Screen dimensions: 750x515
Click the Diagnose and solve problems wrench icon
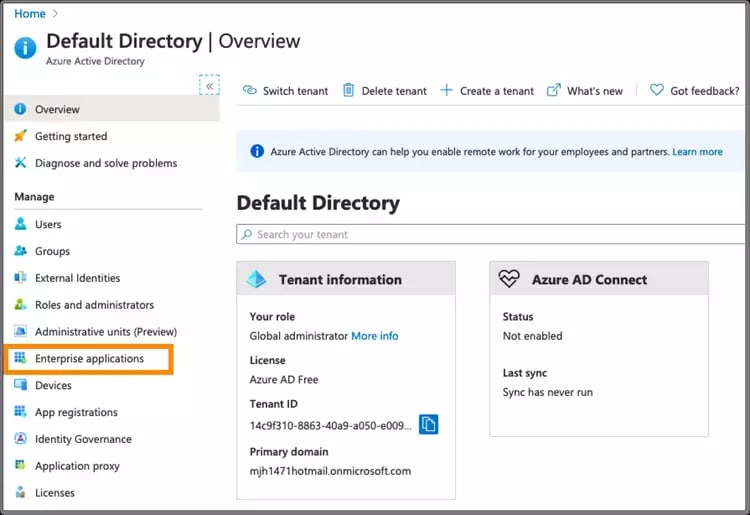20,163
